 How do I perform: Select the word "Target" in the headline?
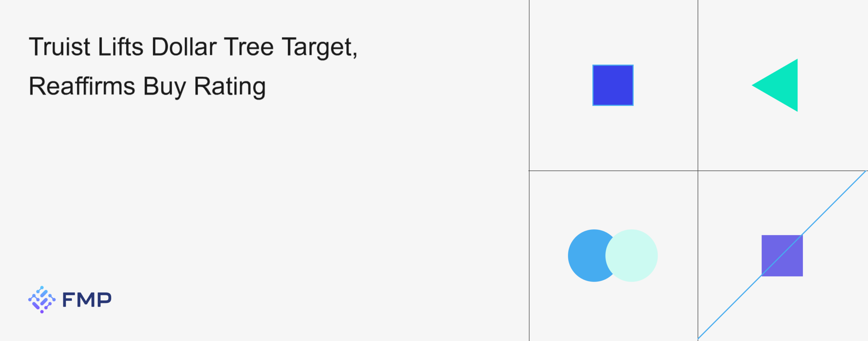317,47
